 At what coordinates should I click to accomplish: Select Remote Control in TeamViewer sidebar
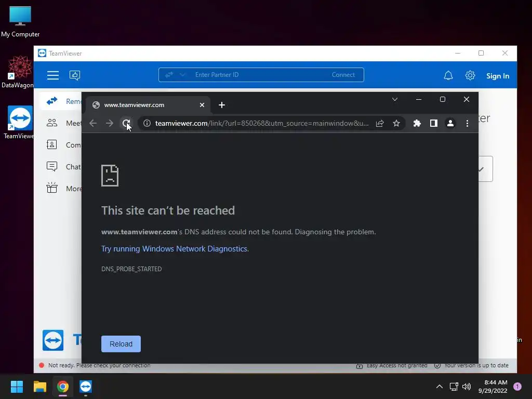[x=61, y=101]
